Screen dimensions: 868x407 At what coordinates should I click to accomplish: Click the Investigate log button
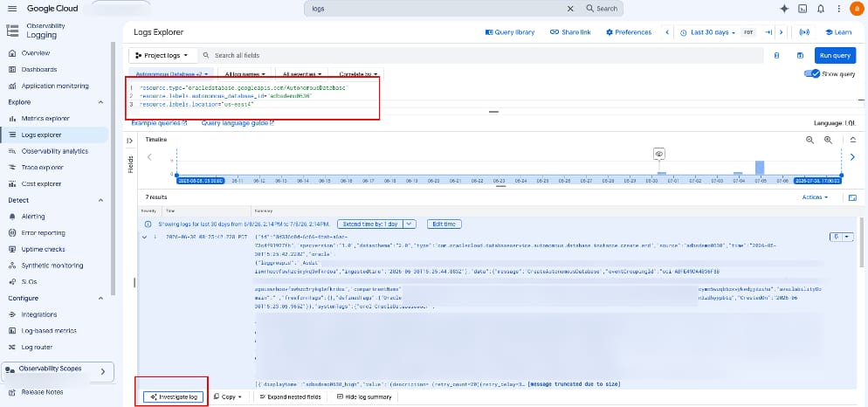tap(173, 397)
